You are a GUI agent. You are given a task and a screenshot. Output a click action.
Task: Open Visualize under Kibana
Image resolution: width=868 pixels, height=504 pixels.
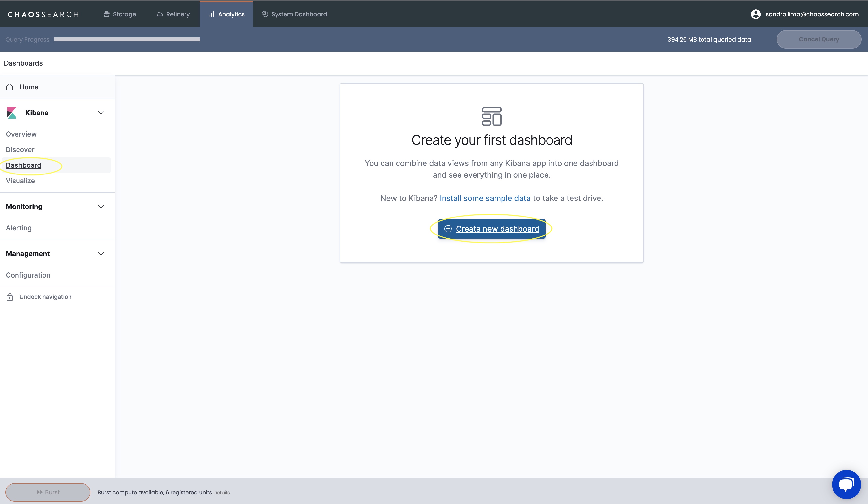(20, 181)
